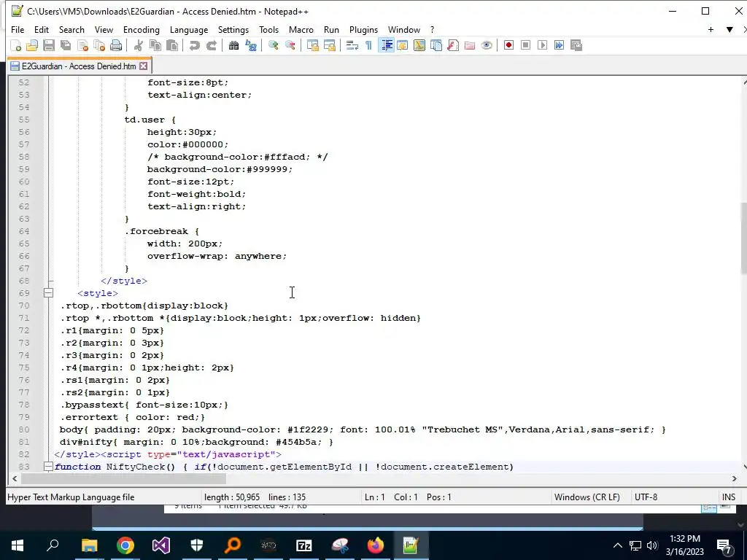Cut selection with scissors icon
This screenshot has height=560, width=747.
tap(139, 45)
